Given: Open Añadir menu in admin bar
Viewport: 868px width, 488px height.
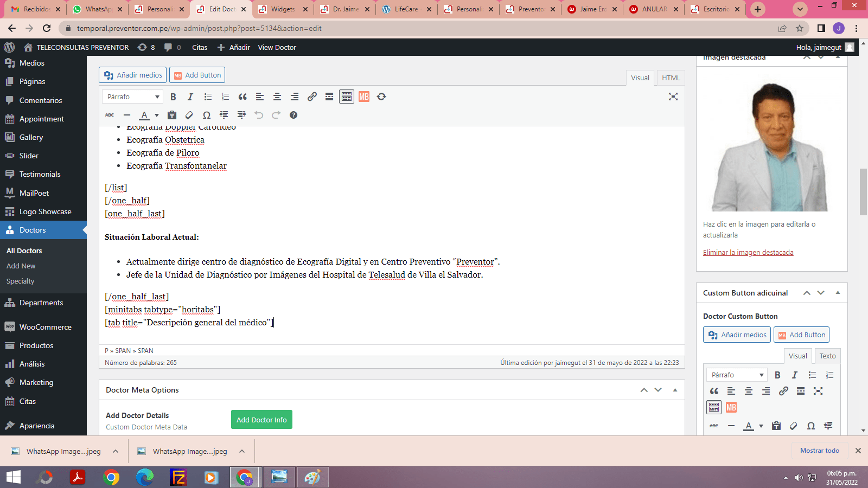Looking at the screenshot, I should point(234,47).
